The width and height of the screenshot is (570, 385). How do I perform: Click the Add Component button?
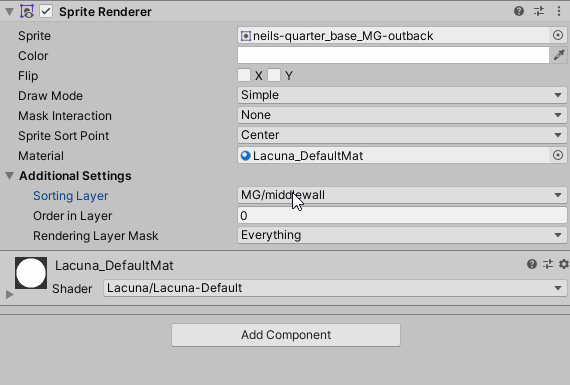[x=286, y=335]
